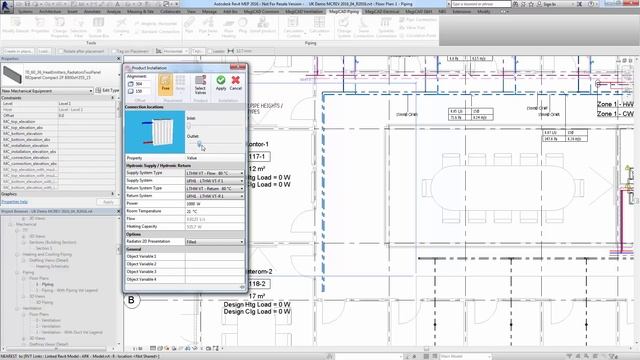Click the Pipe Series ribbon tool

208,25
